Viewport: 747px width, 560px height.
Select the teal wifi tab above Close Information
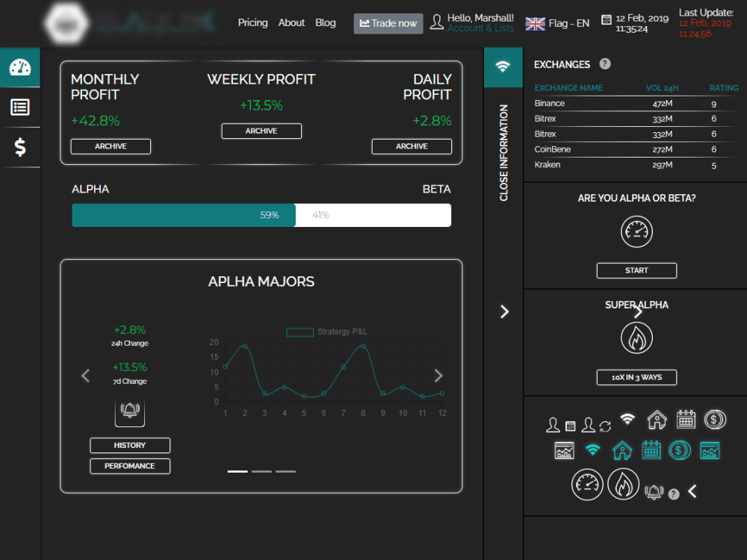click(503, 67)
